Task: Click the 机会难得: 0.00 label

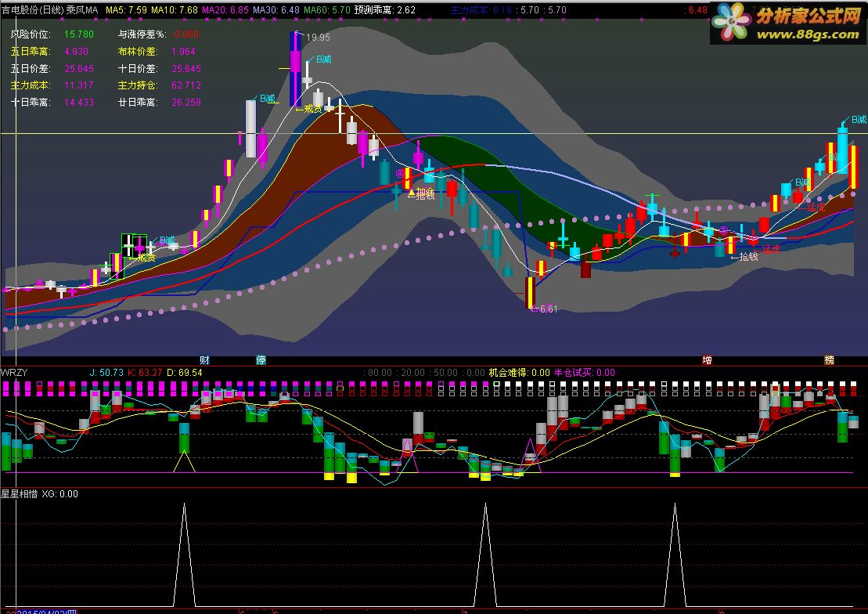Action: coord(519,372)
